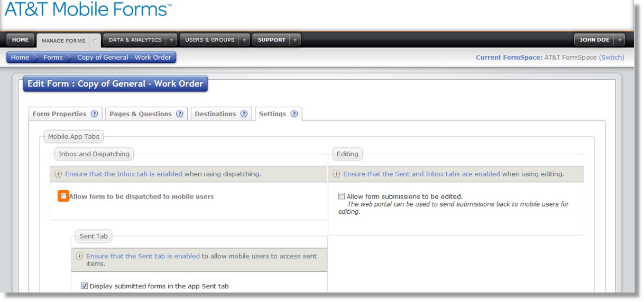
Task: Click the Inbox and Dispatching group label
Action: 94,154
